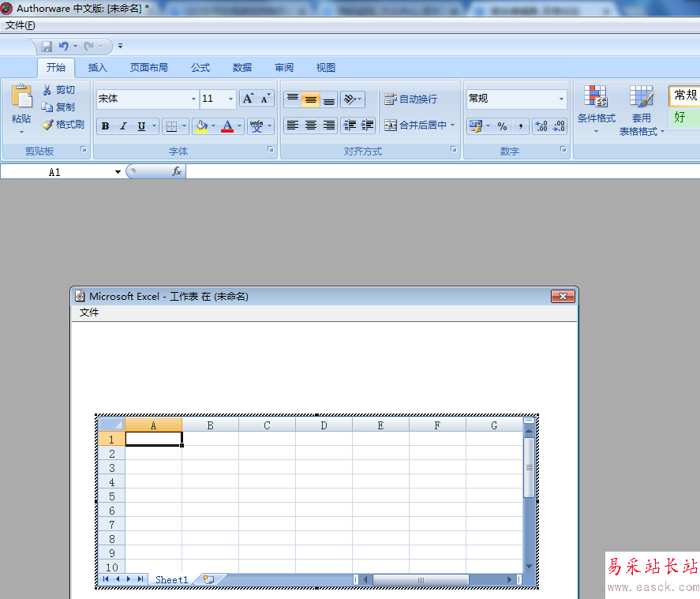This screenshot has width=700, height=599.
Task: Click the cell borders icon
Action: [x=171, y=126]
